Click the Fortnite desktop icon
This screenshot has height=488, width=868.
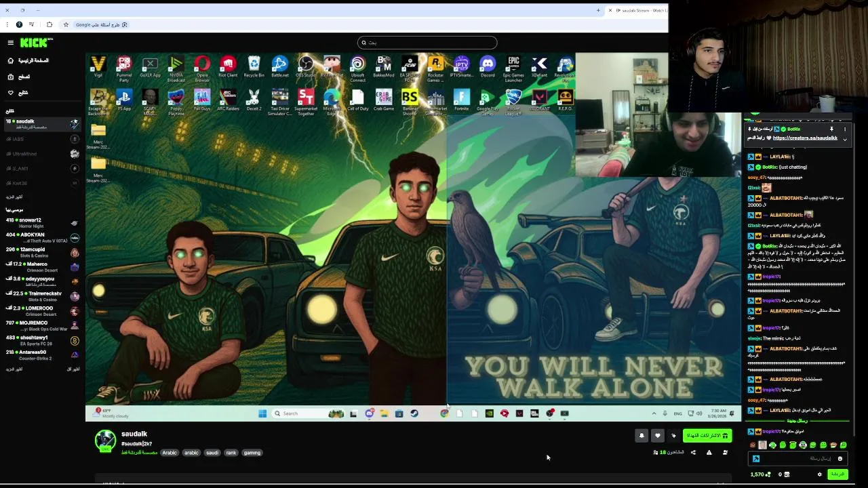[x=462, y=100]
